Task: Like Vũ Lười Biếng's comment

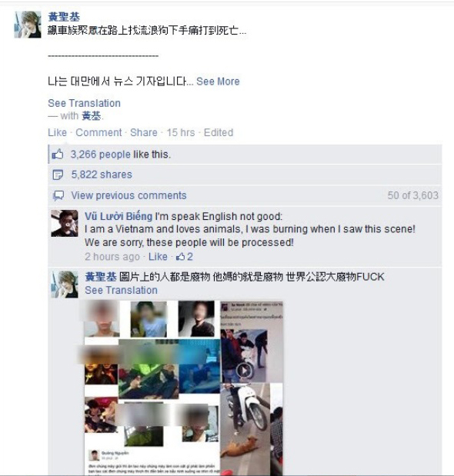Action: (158, 257)
